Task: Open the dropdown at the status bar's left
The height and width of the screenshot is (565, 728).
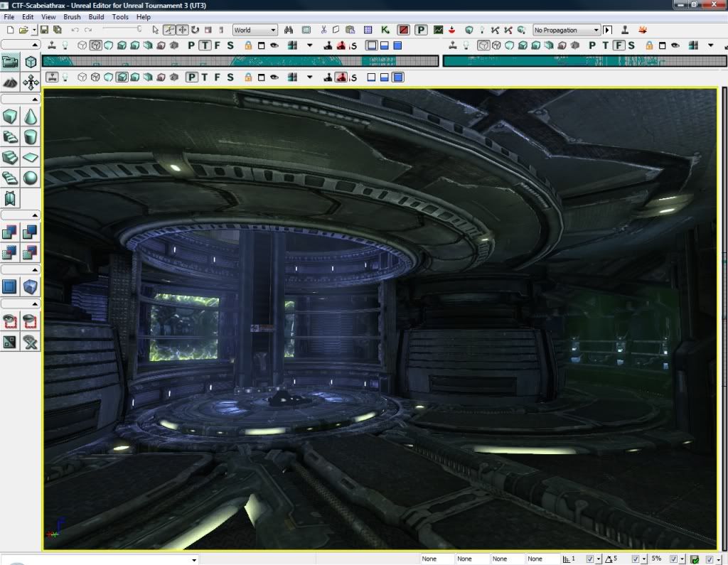Action: tap(194, 559)
